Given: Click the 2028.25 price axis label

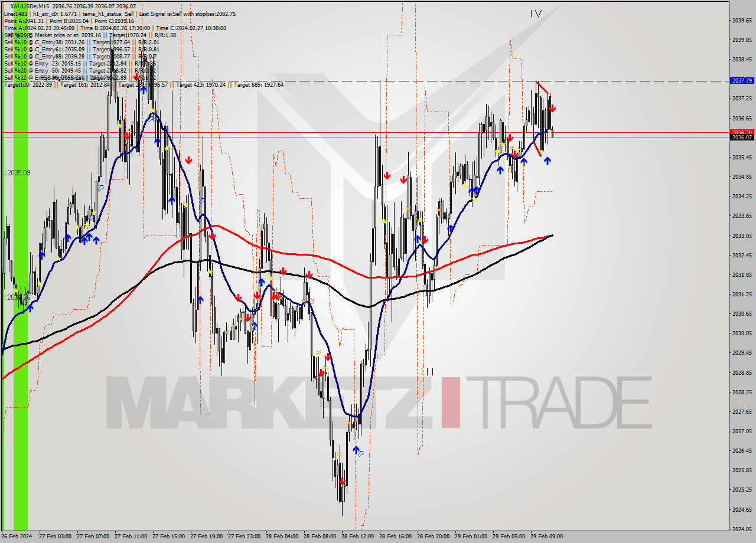Looking at the screenshot, I should tap(742, 392).
